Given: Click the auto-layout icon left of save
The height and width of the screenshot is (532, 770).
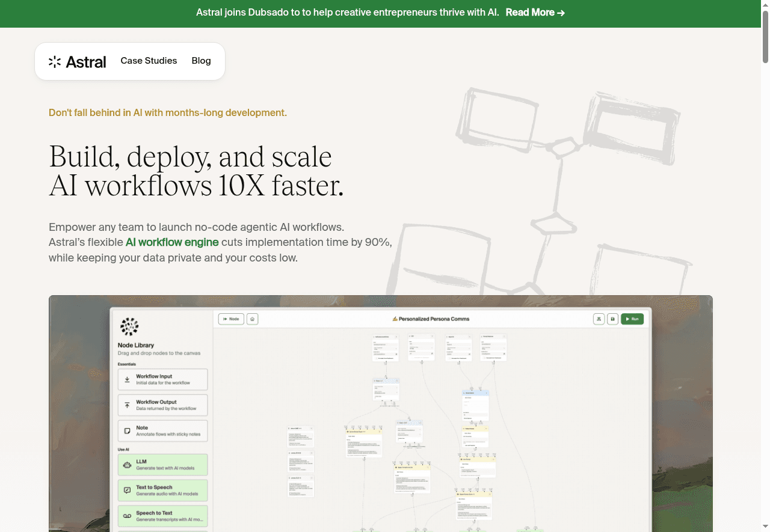Looking at the screenshot, I should (599, 319).
